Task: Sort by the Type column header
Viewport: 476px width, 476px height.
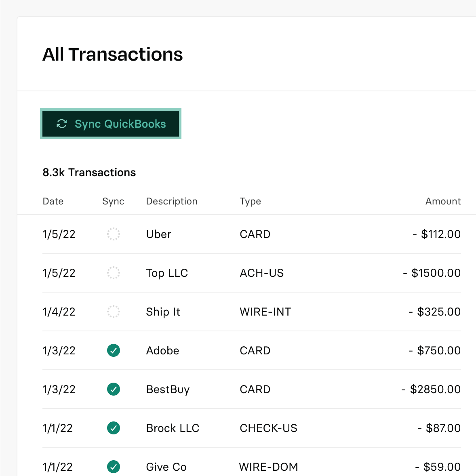Action: tap(250, 201)
